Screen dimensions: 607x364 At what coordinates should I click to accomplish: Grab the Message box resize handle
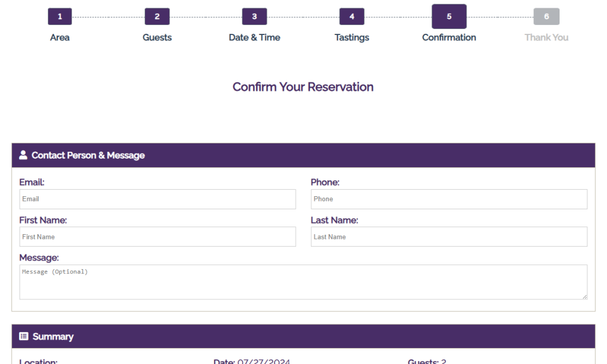(x=584, y=296)
